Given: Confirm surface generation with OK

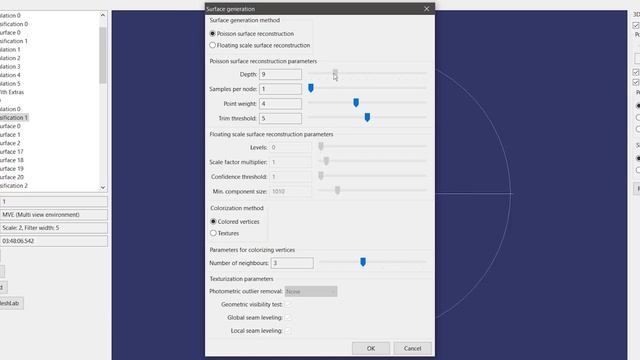Looking at the screenshot, I should coord(371,348).
